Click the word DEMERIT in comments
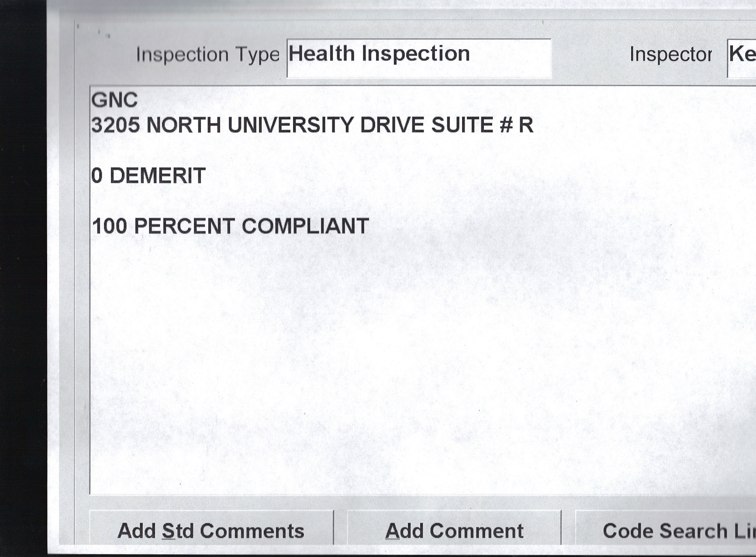Screen dimensions: 756x557 157,176
